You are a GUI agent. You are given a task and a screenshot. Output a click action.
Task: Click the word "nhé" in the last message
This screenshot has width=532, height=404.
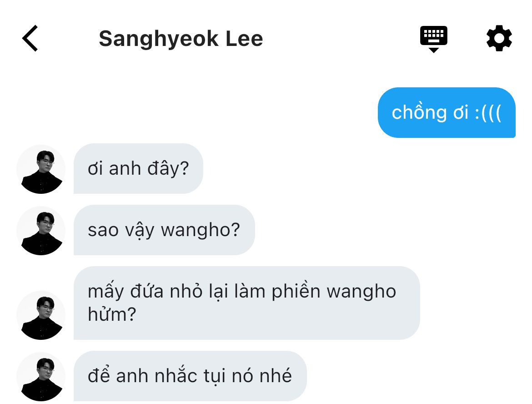276,376
